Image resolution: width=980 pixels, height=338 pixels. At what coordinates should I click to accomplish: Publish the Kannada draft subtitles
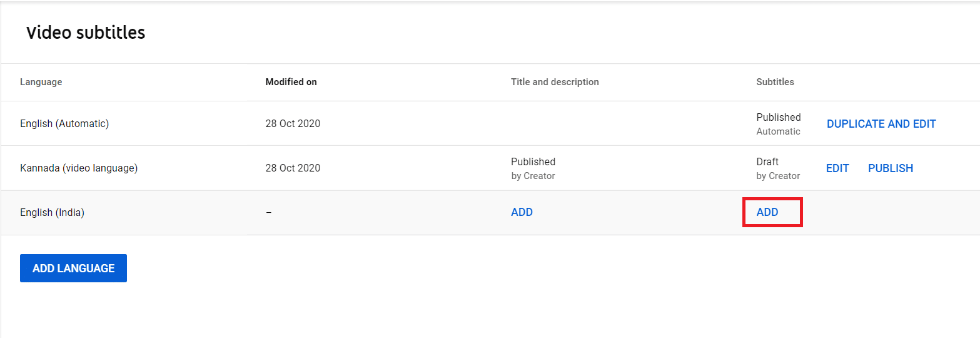coord(890,168)
